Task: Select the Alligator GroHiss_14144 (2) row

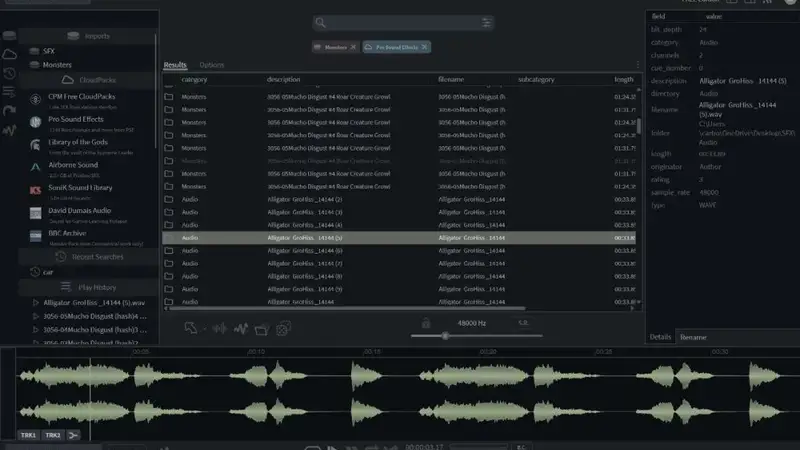Action: 399,199
